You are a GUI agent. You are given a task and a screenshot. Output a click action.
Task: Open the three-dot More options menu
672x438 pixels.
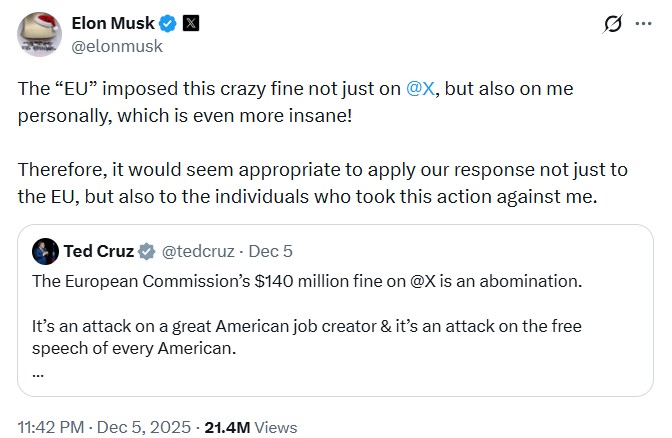click(643, 24)
